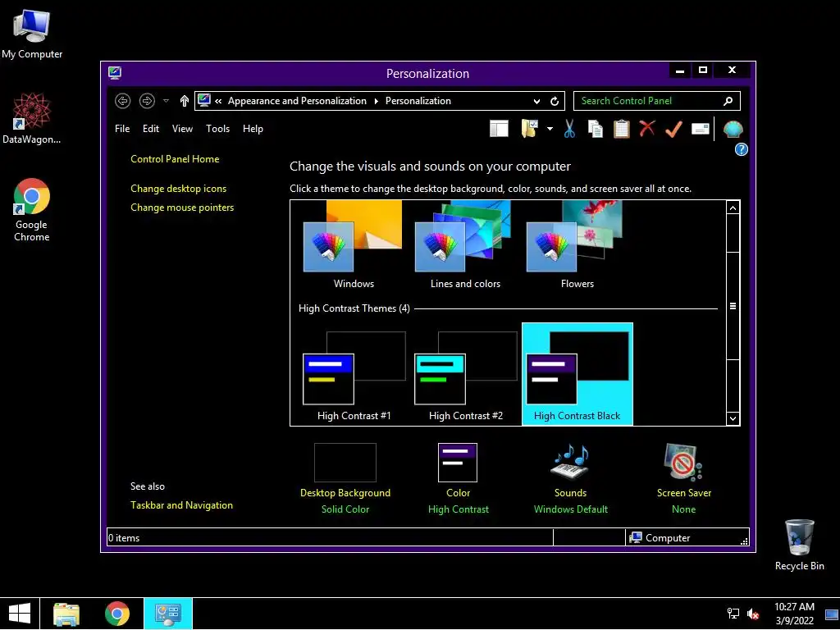
Task: Open Change desktop icons link
Action: pyautogui.click(x=178, y=189)
